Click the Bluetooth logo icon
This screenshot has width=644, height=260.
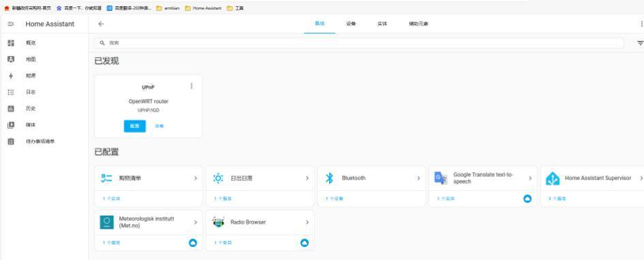click(x=329, y=178)
